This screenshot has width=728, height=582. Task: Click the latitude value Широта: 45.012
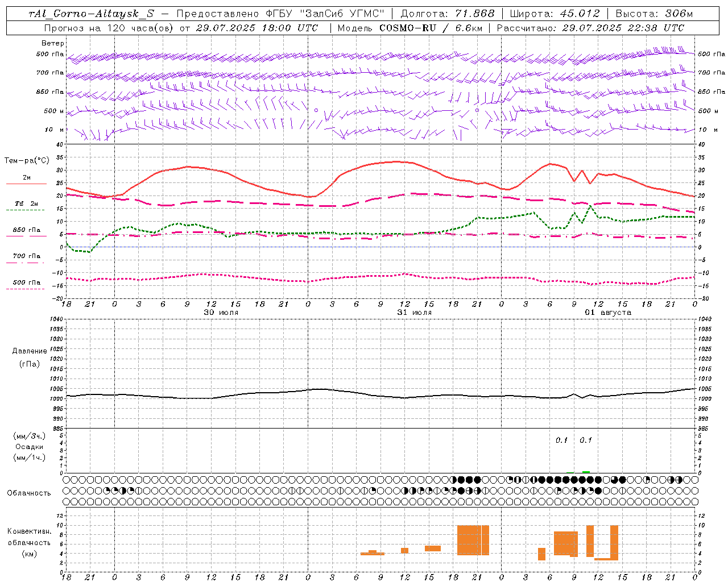pos(555,14)
